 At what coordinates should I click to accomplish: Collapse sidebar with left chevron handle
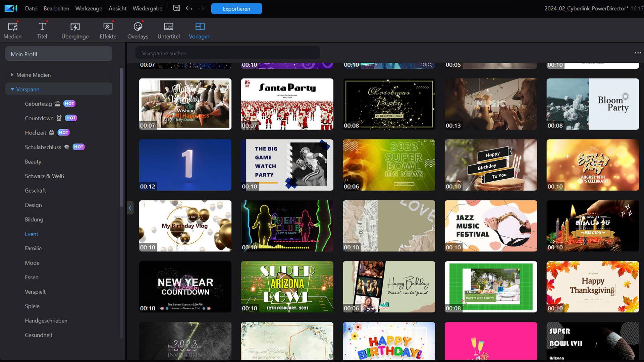pos(130,208)
